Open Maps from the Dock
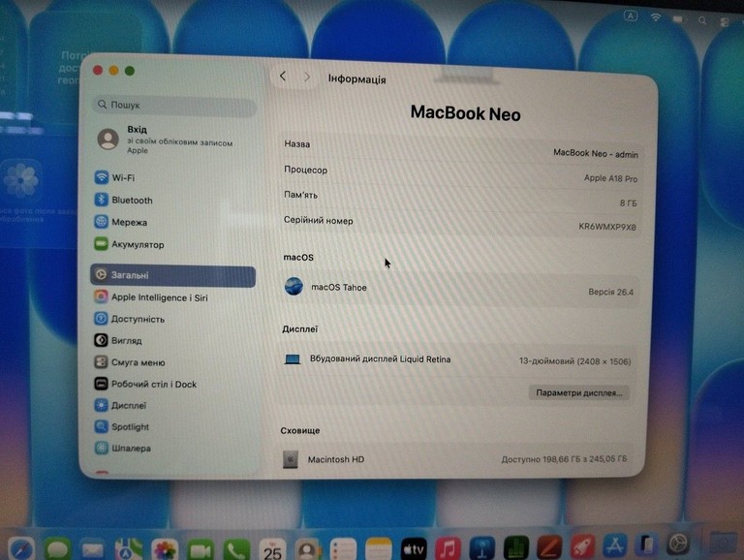The image size is (744, 560). 129,549
